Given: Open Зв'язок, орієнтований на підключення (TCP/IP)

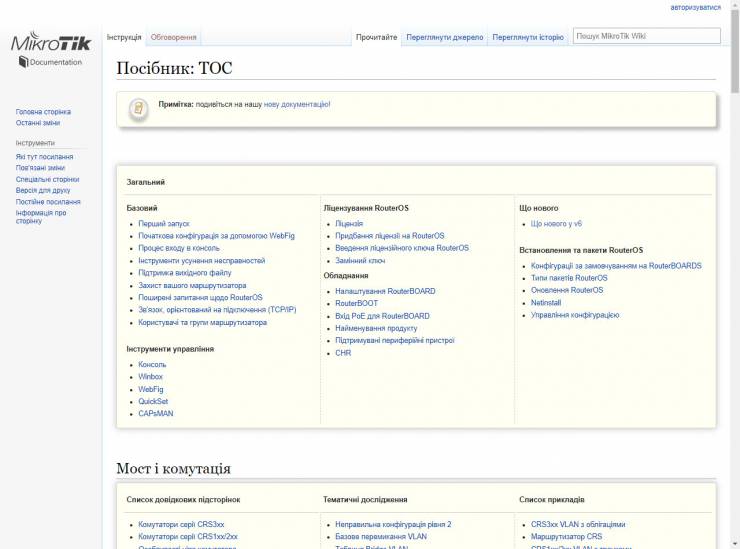Looking at the screenshot, I should [x=217, y=310].
